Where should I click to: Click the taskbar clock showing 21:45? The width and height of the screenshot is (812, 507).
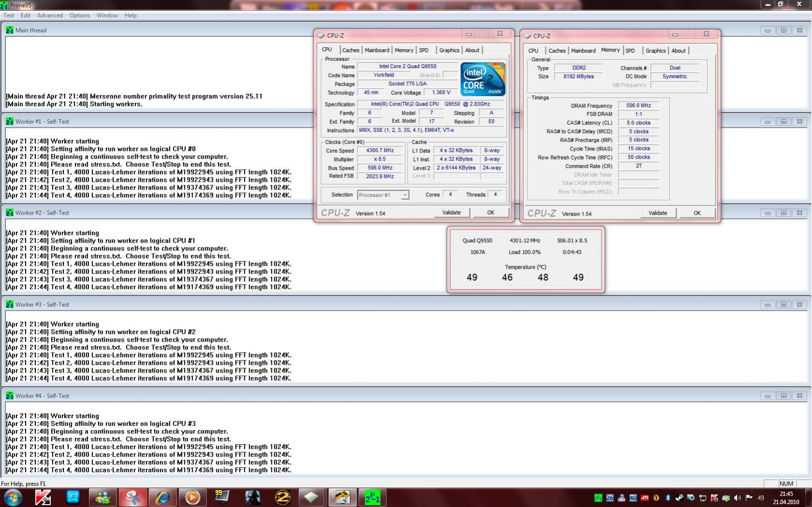click(786, 498)
